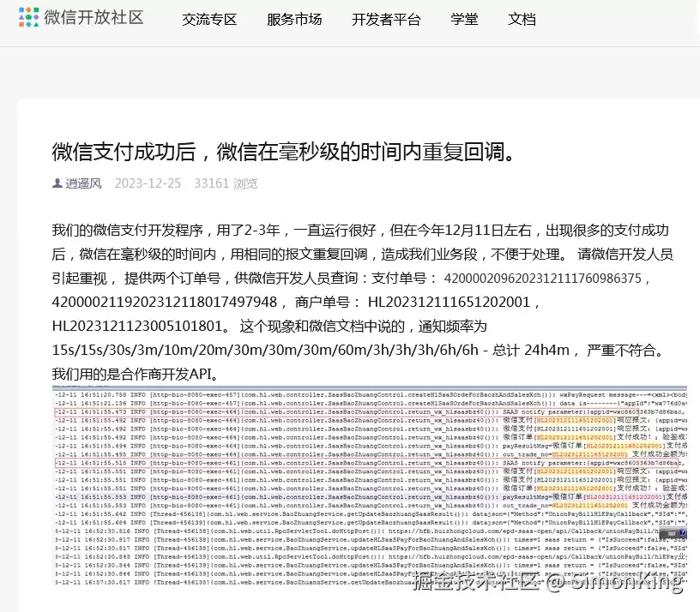Viewport: 700px width, 612px height.
Task: Click the small help icon at the log image's right edge
Action: point(683,533)
